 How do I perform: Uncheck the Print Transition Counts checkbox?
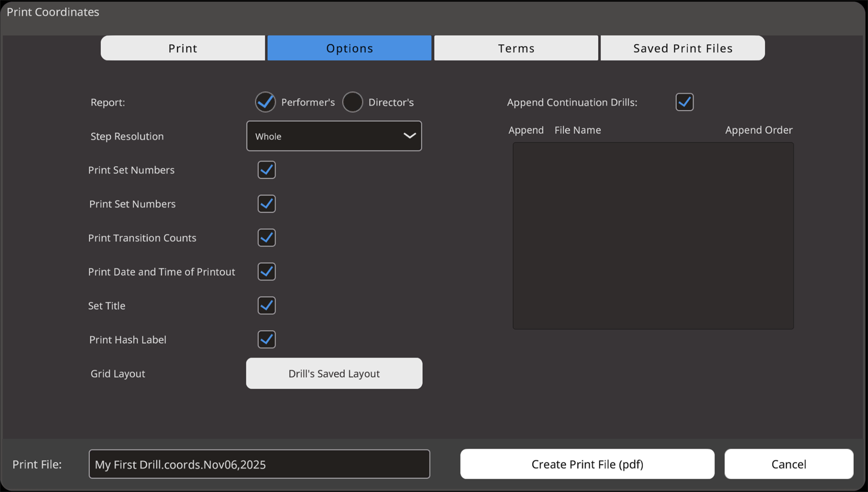coord(267,238)
